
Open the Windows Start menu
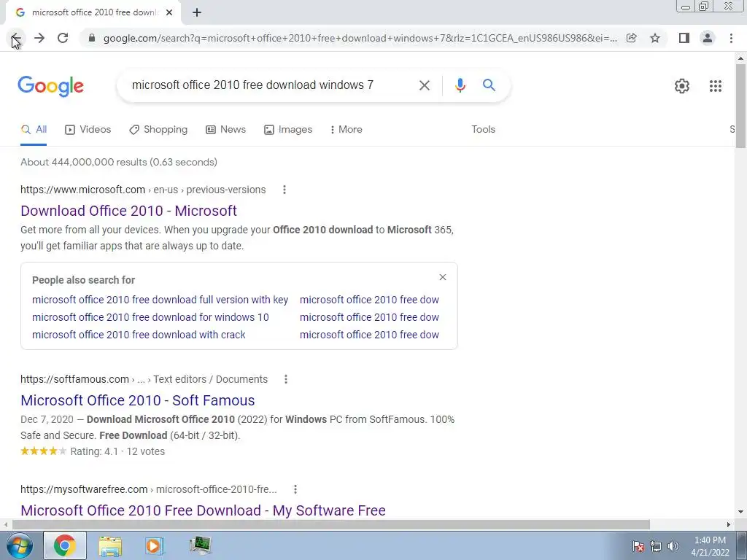click(x=20, y=545)
